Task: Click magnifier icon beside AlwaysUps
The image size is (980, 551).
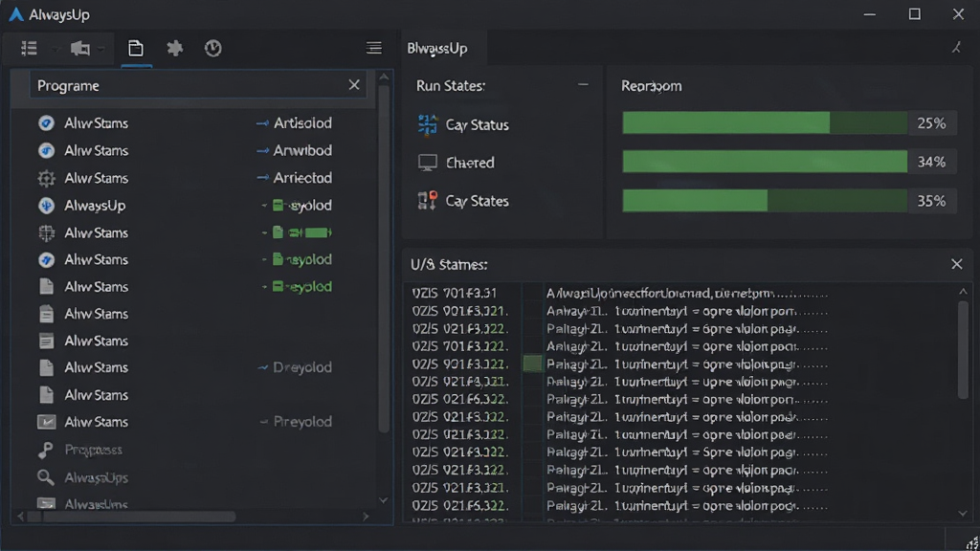Action: [x=45, y=477]
